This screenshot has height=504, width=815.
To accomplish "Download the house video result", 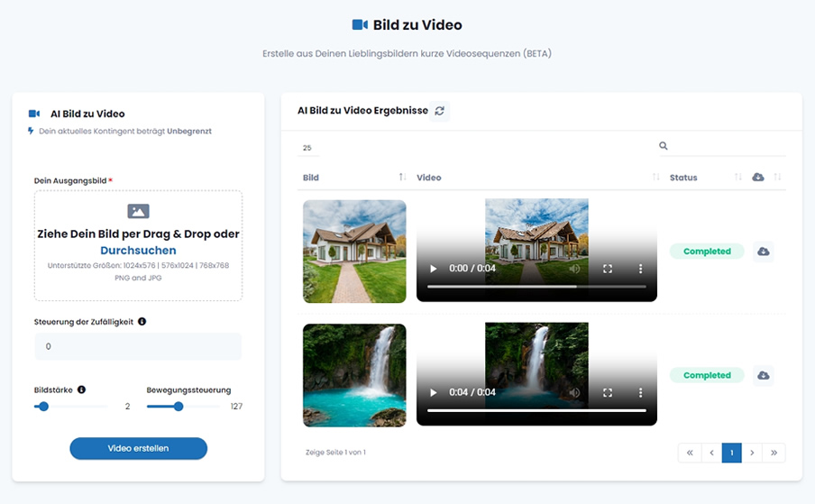I will tap(764, 252).
